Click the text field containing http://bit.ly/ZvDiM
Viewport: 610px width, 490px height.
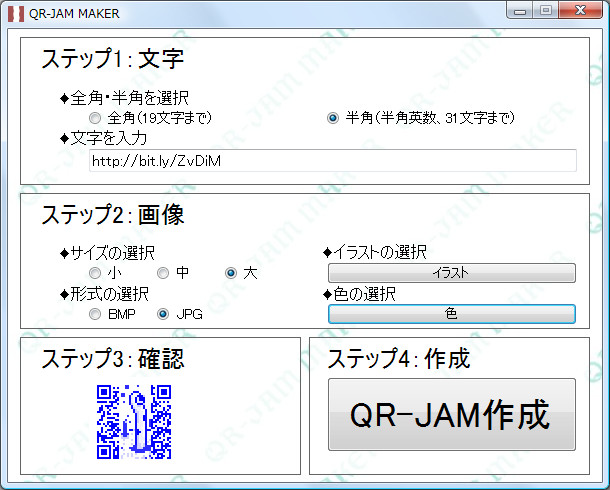(333, 160)
